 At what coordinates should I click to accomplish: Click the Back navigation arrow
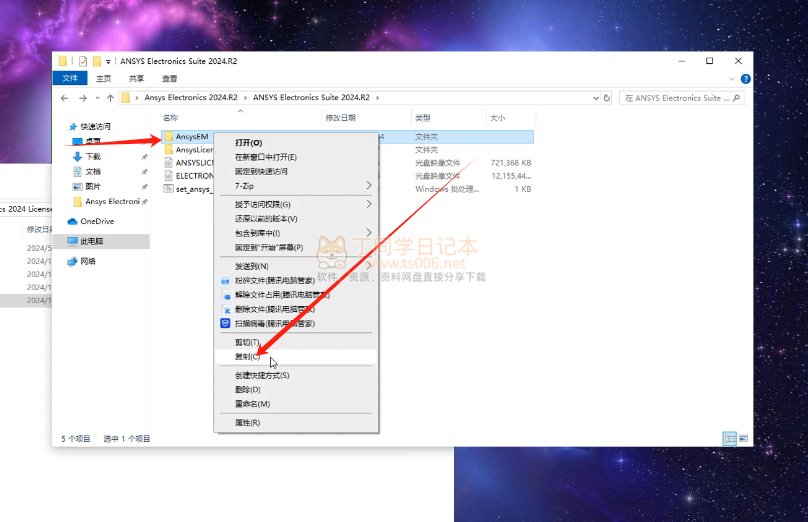(x=66, y=98)
